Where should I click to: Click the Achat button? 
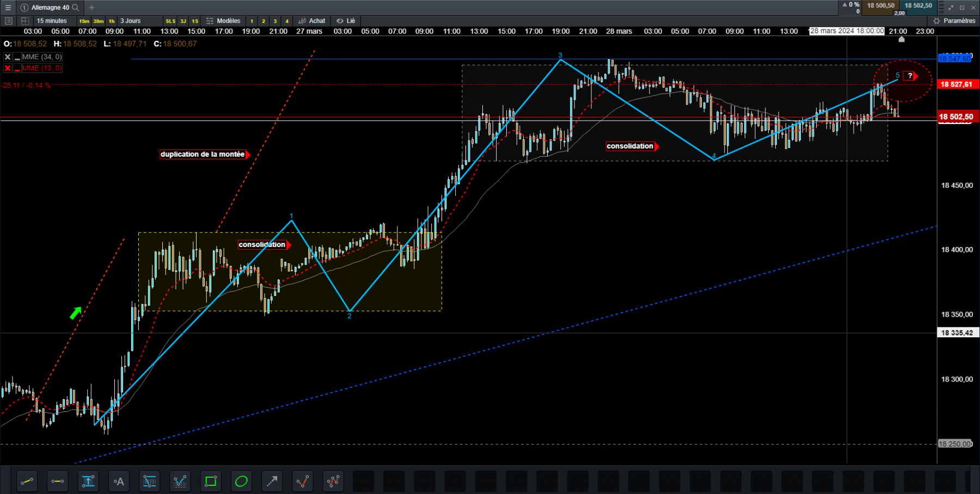click(312, 21)
